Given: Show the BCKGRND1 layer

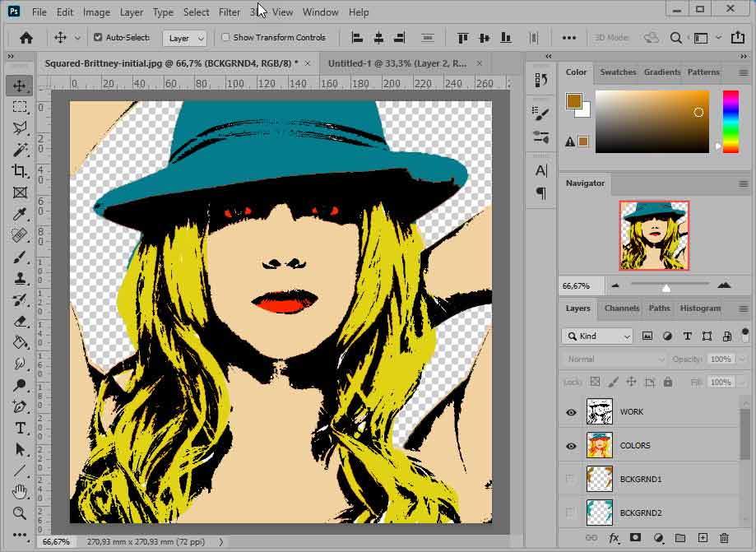Looking at the screenshot, I should [571, 480].
